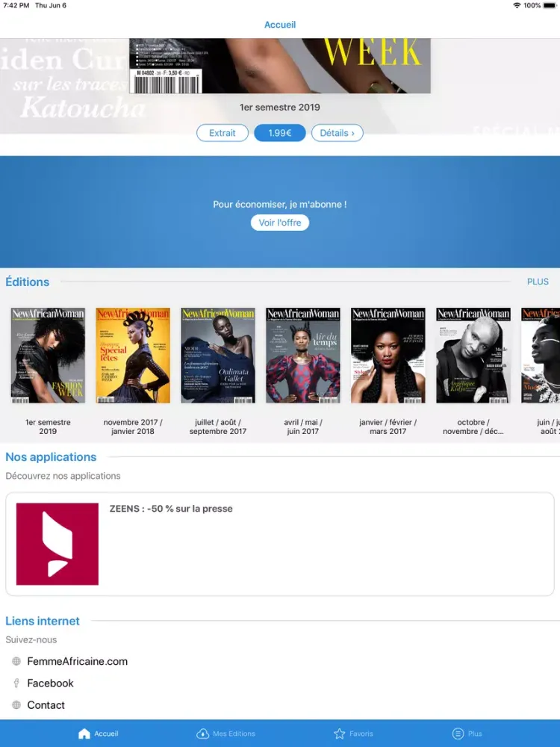Tap the Nos applications section heading
The image size is (560, 747).
51,457
